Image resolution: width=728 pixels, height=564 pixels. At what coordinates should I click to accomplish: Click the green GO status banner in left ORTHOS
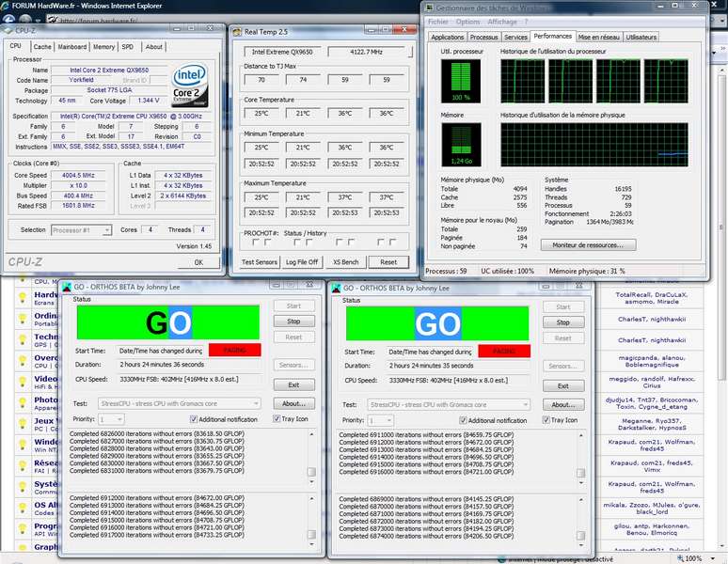coord(168,322)
